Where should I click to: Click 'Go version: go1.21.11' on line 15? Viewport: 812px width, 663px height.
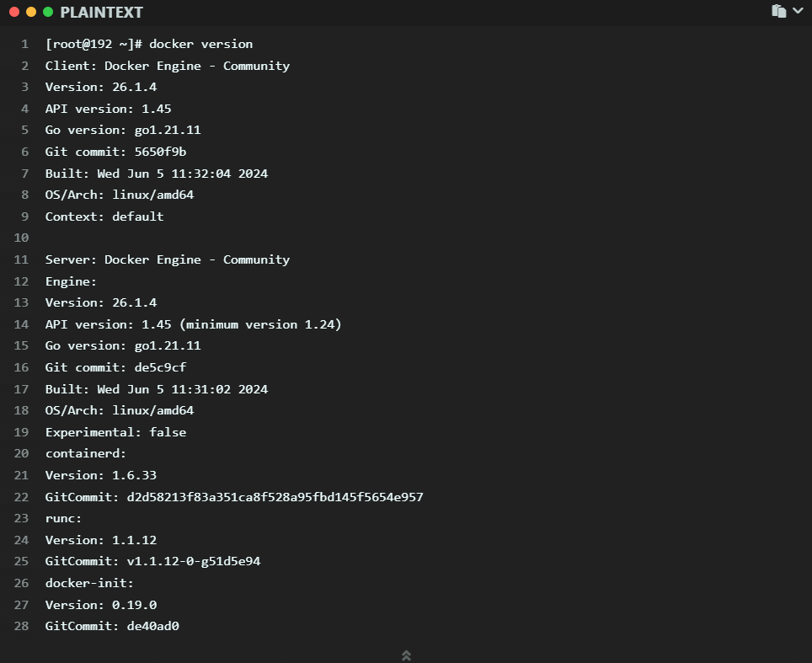click(123, 345)
